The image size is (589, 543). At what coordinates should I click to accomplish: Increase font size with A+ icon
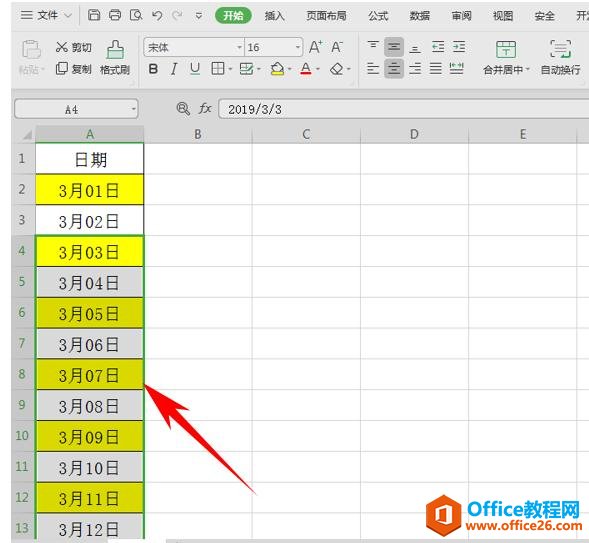[x=316, y=47]
